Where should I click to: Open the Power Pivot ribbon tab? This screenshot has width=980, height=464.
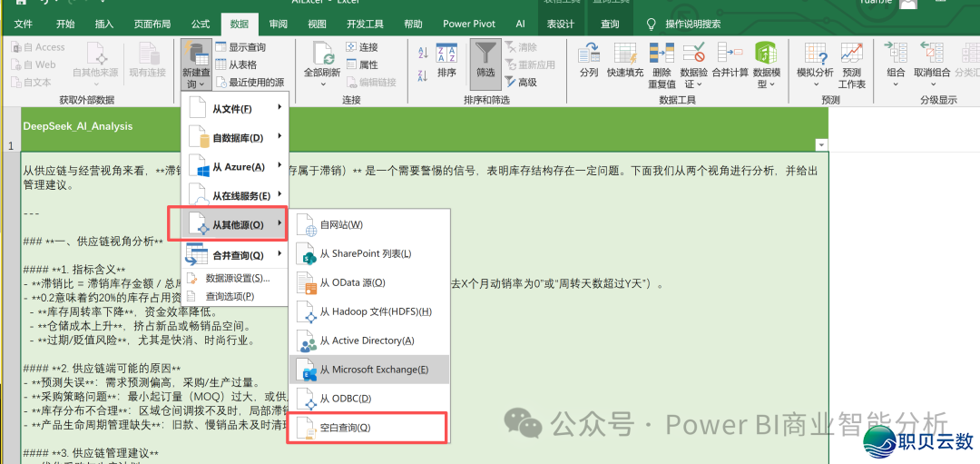pos(469,24)
